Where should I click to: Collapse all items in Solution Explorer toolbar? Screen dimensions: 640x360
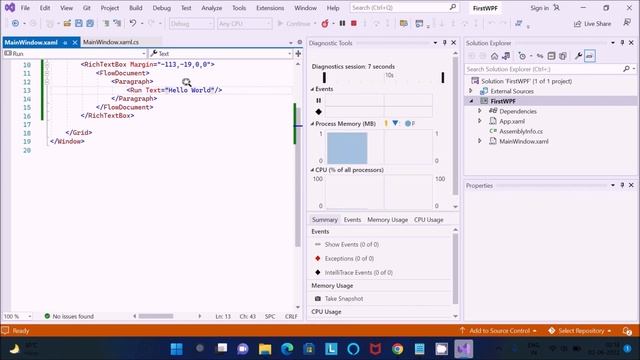[551, 56]
